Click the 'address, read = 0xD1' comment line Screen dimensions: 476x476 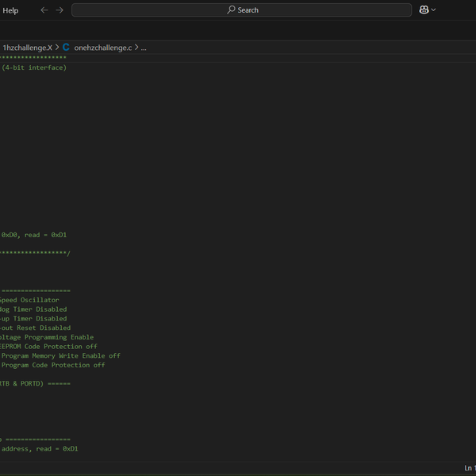point(40,448)
